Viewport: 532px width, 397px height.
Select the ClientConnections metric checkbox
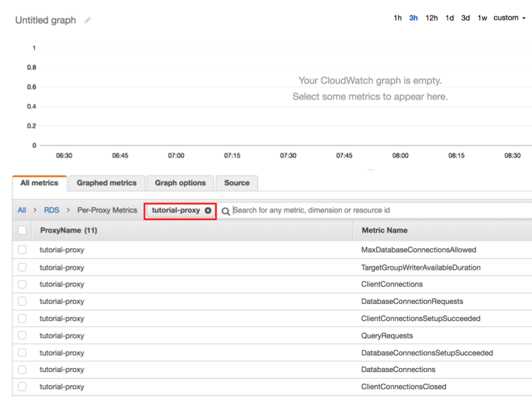(x=22, y=284)
